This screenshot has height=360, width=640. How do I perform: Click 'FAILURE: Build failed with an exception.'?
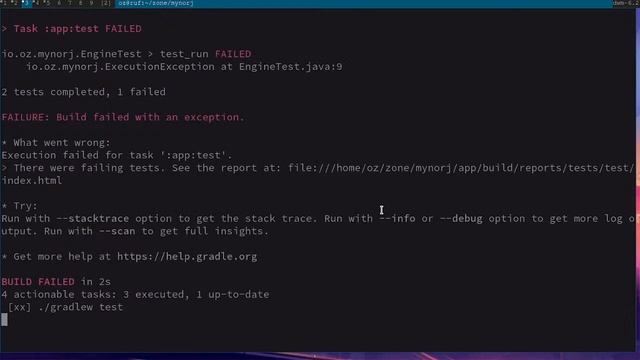coord(123,117)
